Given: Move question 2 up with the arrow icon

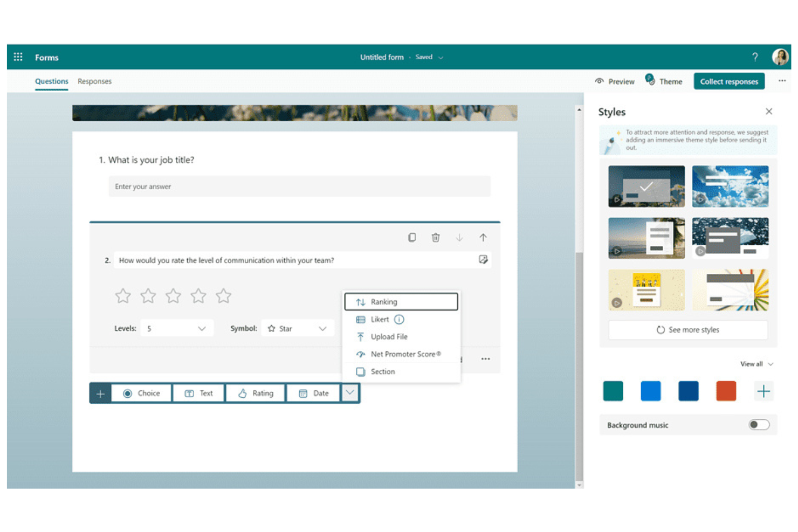Looking at the screenshot, I should 483,237.
